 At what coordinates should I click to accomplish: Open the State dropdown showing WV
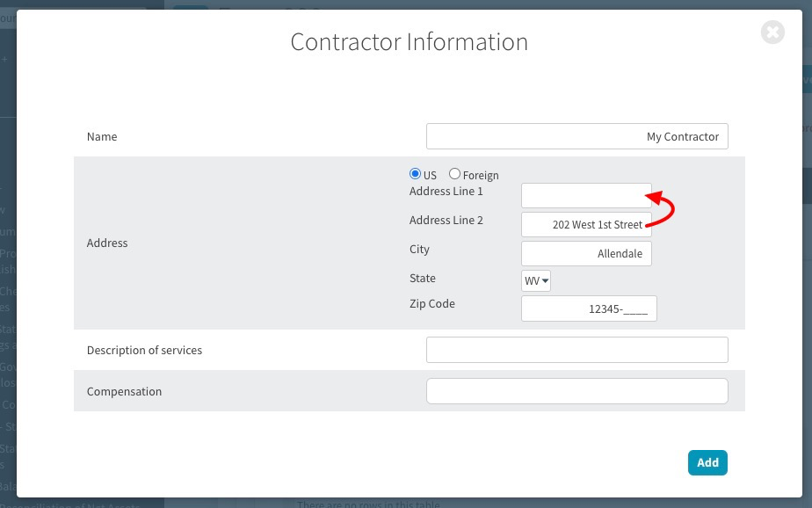point(536,281)
